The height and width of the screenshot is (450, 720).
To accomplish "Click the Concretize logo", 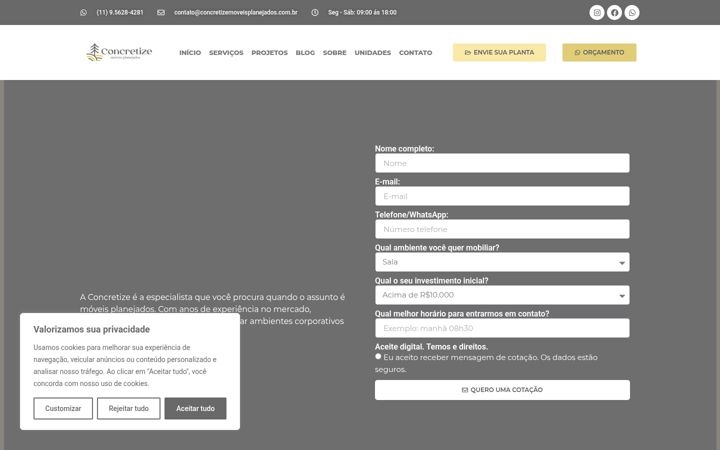I will point(119,52).
